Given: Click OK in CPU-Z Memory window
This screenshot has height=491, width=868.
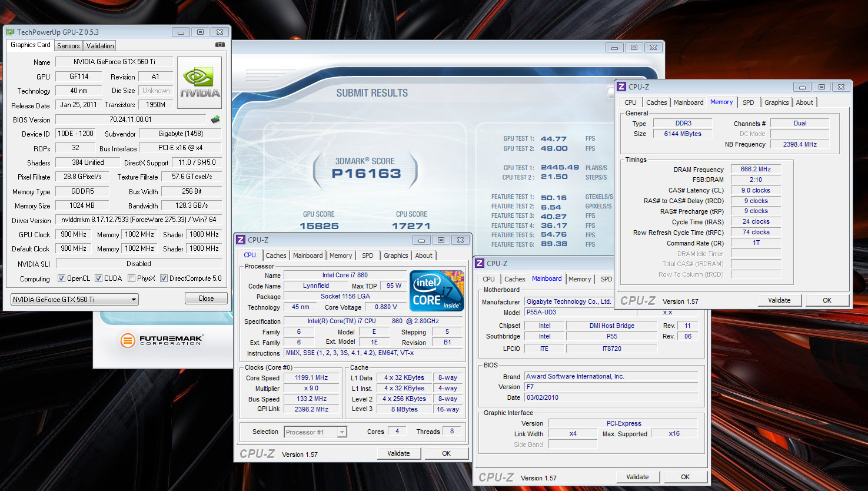Looking at the screenshot, I should [x=827, y=300].
